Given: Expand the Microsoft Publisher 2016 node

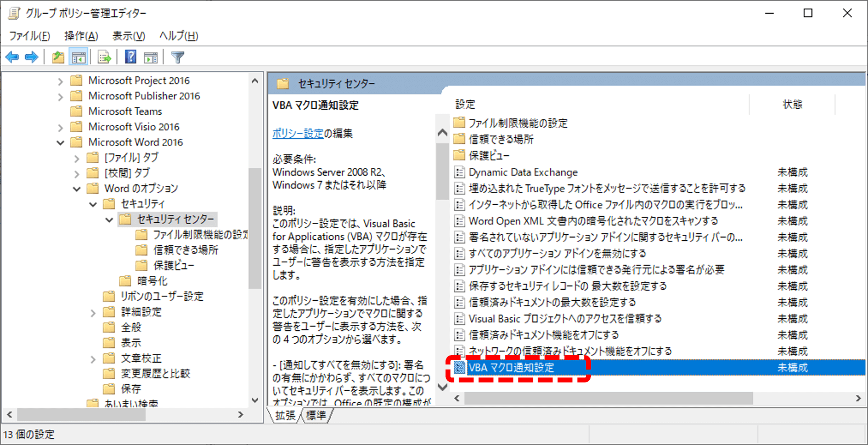Looking at the screenshot, I should 60,96.
